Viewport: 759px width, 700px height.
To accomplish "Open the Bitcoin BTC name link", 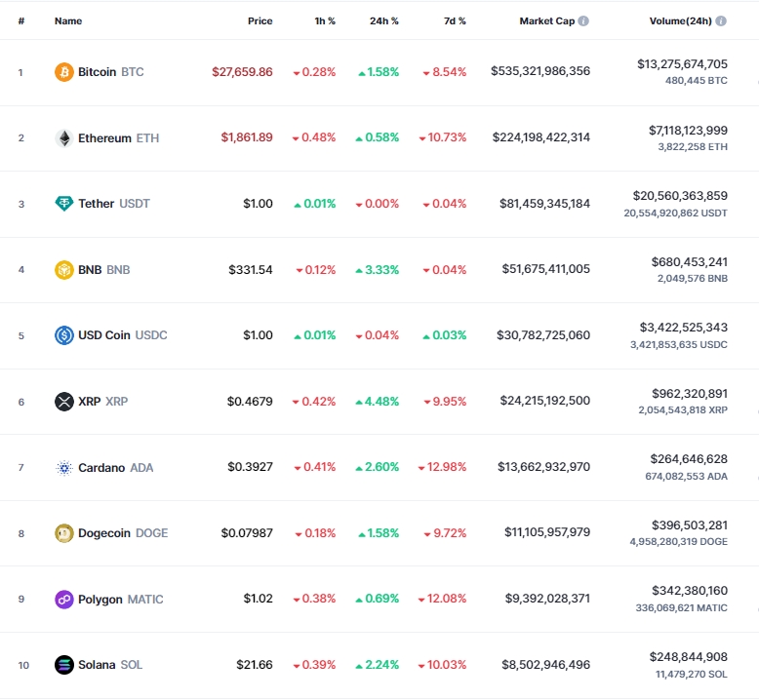I will point(109,72).
